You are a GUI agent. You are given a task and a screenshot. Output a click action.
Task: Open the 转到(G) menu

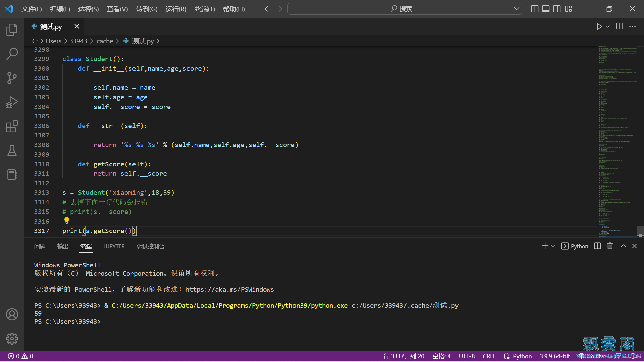pos(147,9)
